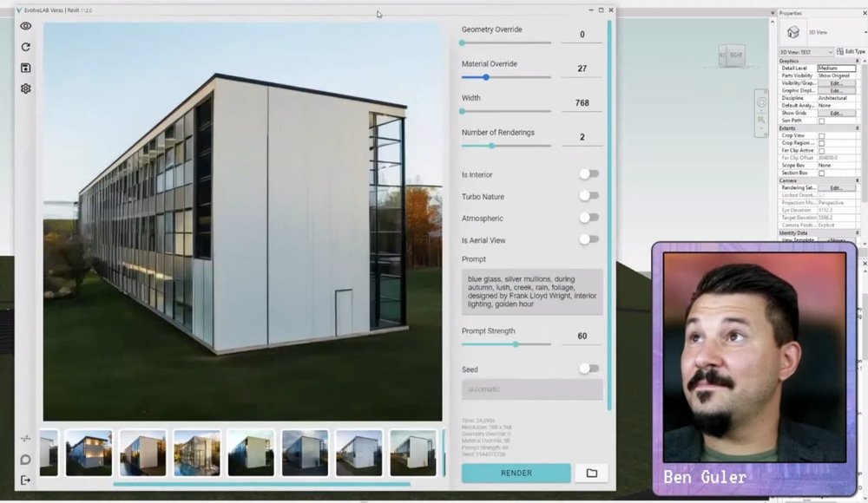Click the Material Override value field showing 27
The image size is (868, 503).
(x=582, y=69)
